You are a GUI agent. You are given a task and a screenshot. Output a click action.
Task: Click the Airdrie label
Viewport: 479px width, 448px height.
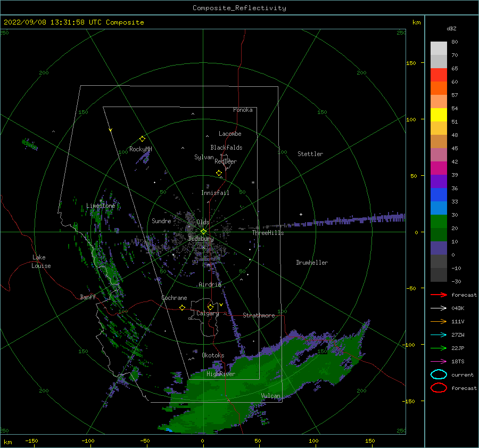click(210, 284)
